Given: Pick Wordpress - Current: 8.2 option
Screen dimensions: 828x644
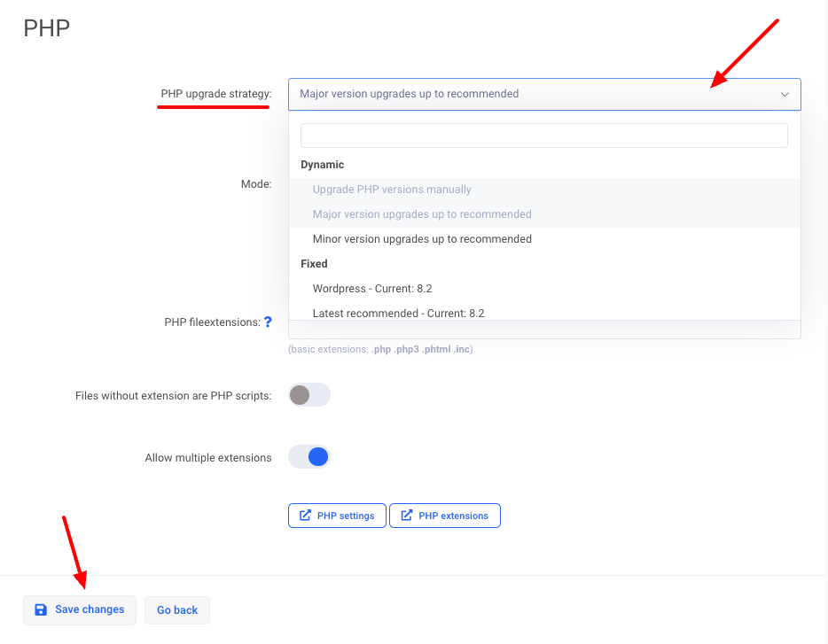Looking at the screenshot, I should 372,289.
